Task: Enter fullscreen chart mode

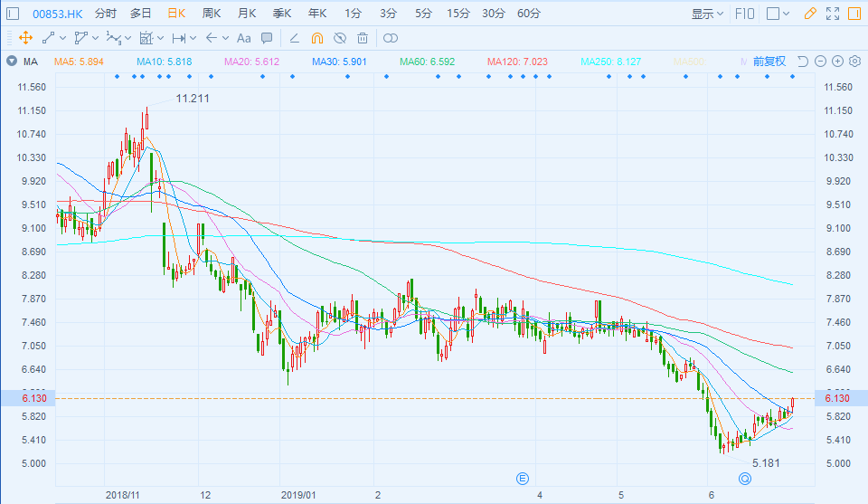Action: (x=832, y=14)
